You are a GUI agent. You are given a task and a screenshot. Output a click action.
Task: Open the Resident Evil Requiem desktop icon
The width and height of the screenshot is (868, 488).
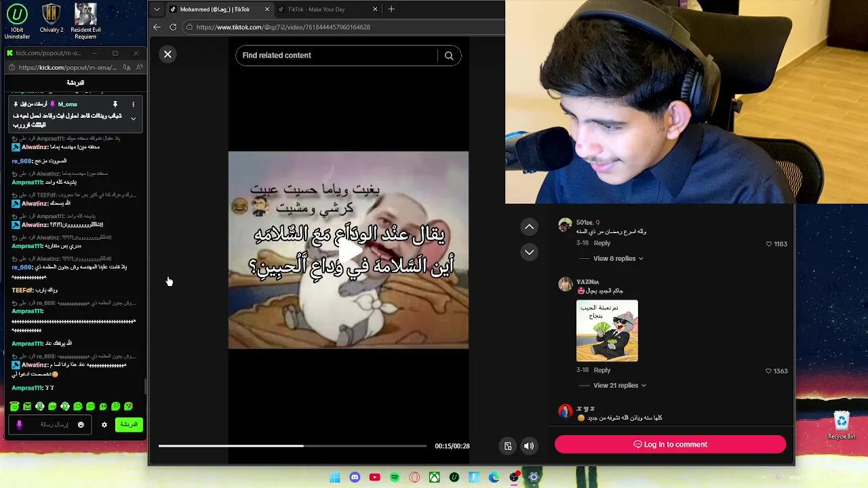85,22
